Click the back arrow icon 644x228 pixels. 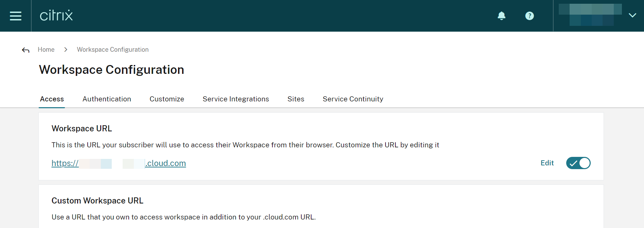pyautogui.click(x=25, y=50)
